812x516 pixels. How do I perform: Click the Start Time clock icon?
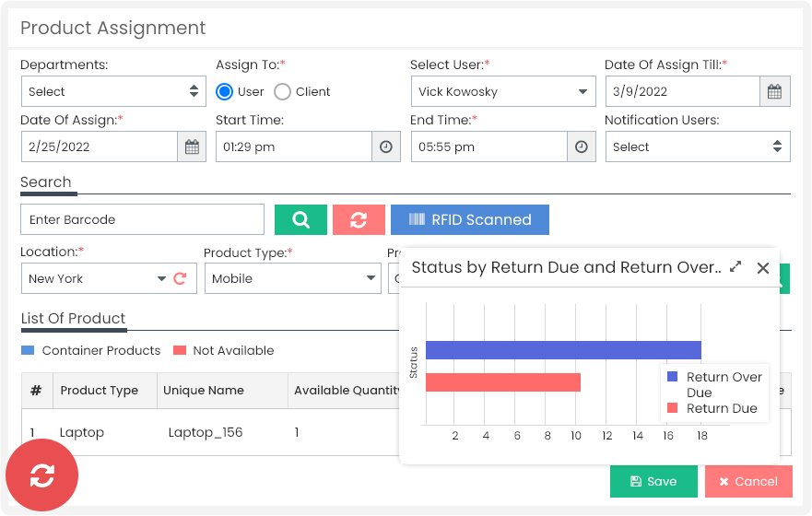click(x=386, y=147)
